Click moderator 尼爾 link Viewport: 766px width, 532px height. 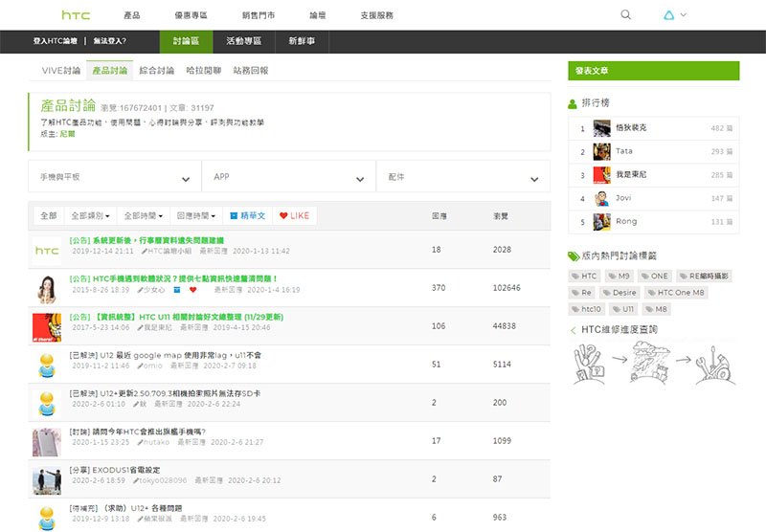(x=67, y=134)
